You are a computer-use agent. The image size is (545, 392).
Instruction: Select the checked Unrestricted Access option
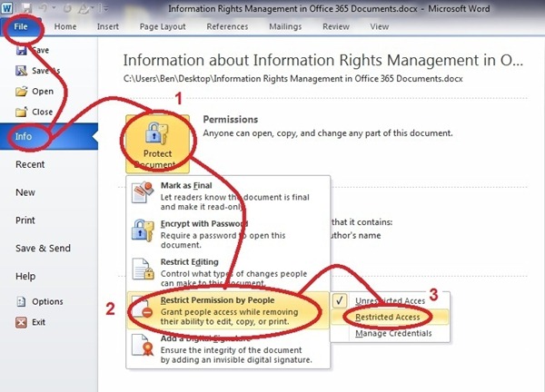pos(390,300)
